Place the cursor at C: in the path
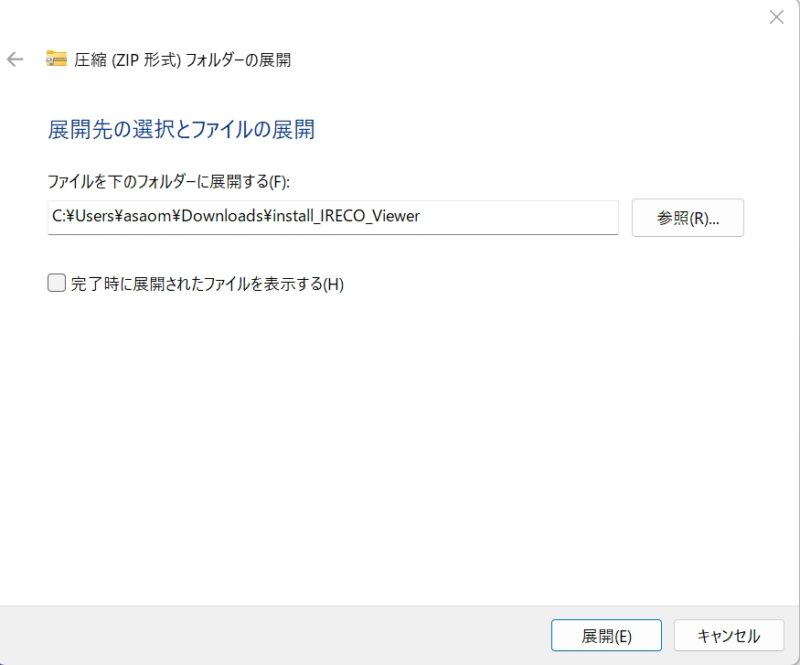The height and width of the screenshot is (665, 800). coord(59,217)
